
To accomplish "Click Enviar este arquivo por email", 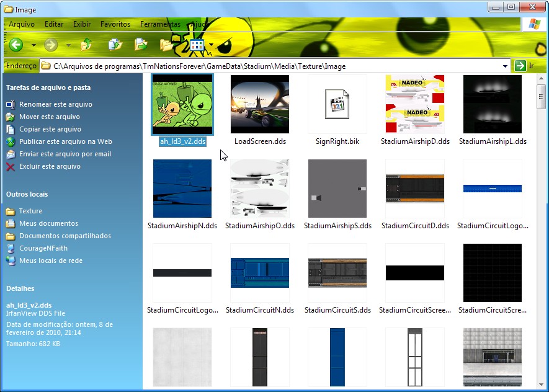I will coord(65,154).
